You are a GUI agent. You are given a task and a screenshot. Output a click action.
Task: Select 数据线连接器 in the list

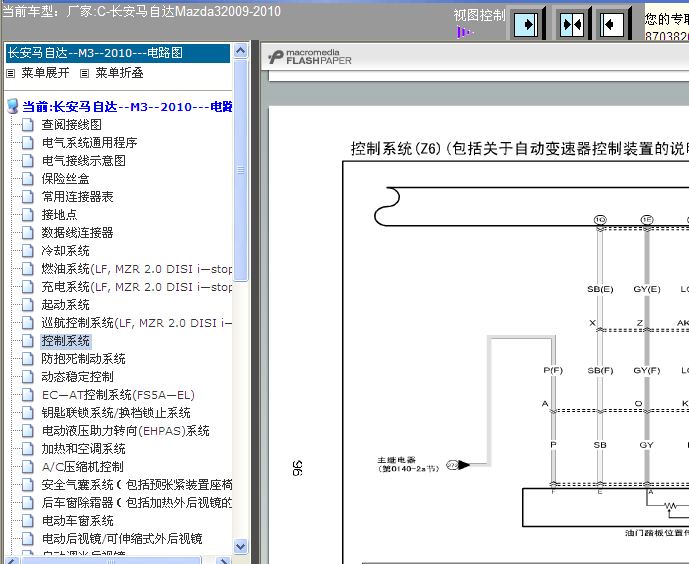(77, 233)
